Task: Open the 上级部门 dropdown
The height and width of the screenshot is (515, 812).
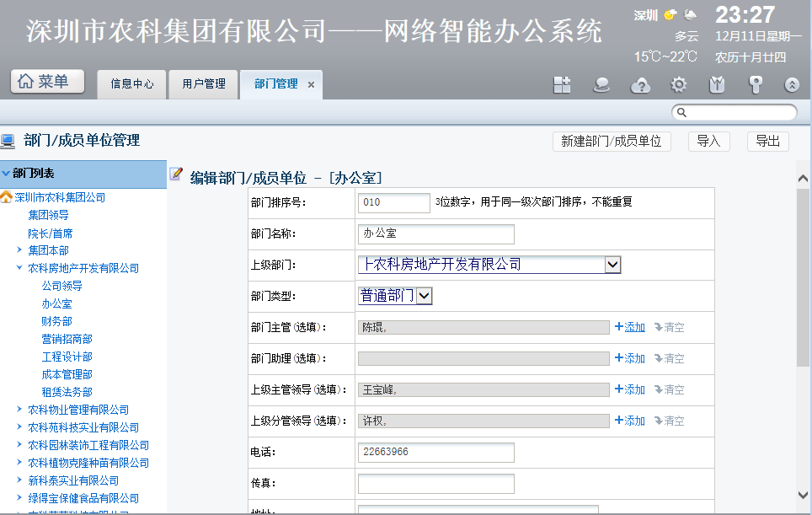Action: pyautogui.click(x=489, y=265)
